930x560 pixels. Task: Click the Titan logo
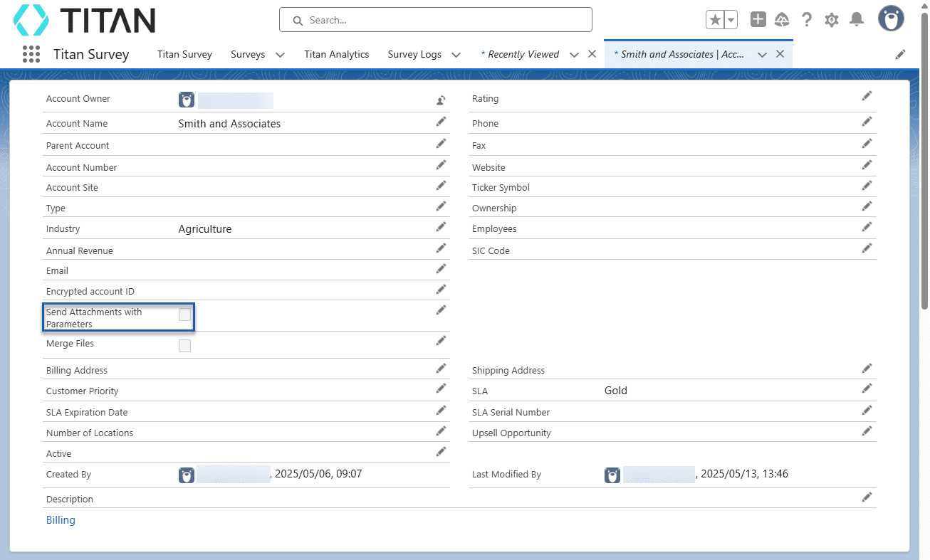(85, 20)
